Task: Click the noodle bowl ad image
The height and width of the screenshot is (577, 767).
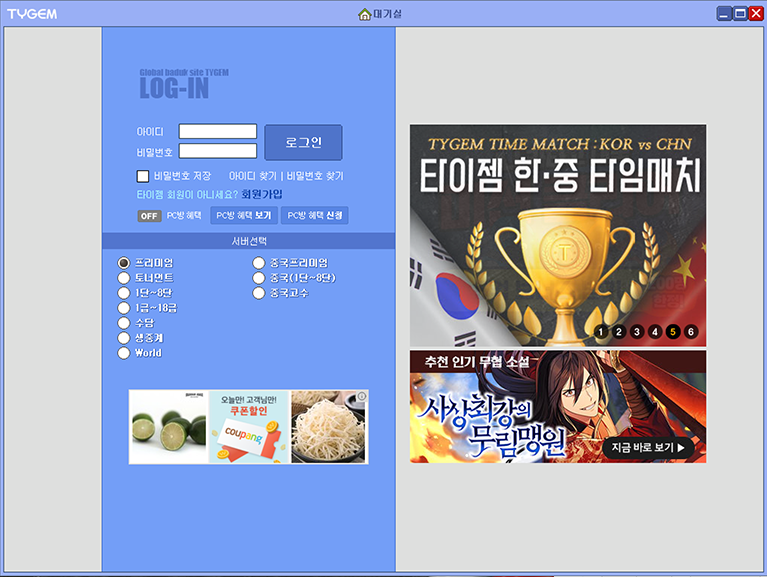Action: click(329, 427)
